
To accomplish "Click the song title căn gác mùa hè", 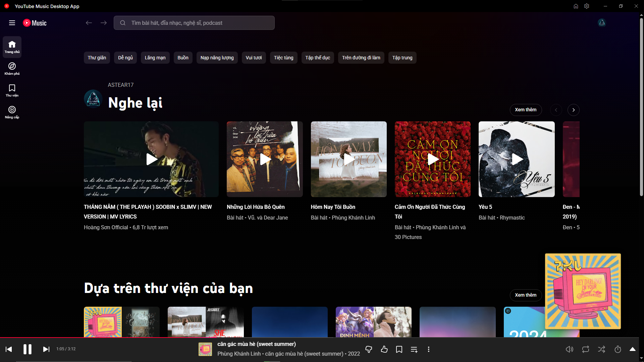I will coord(257,344).
